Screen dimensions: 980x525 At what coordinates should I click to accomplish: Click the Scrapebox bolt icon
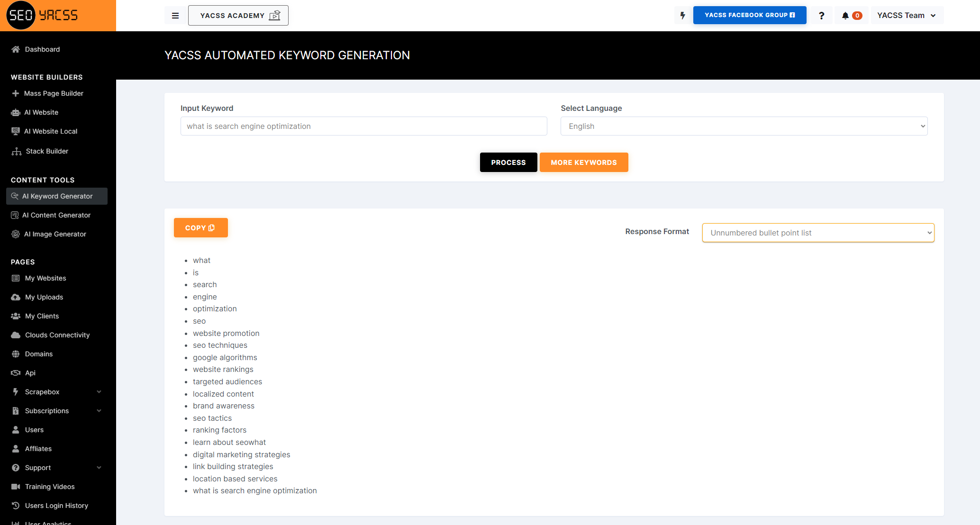16,392
